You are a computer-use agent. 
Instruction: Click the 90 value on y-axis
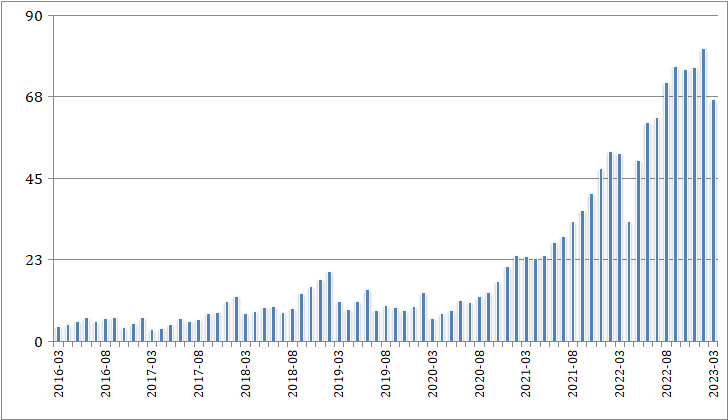[x=34, y=16]
